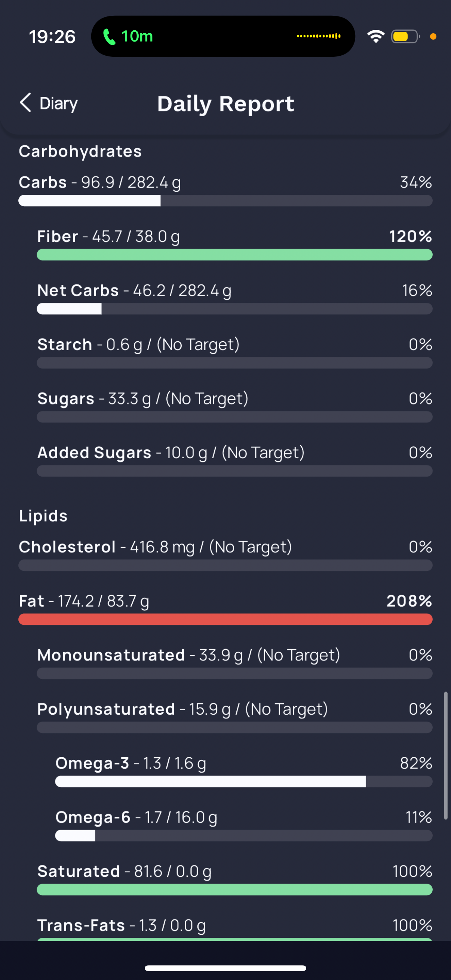Tap the yellow audio waveform indicator
This screenshot has width=451, height=980.
(319, 36)
